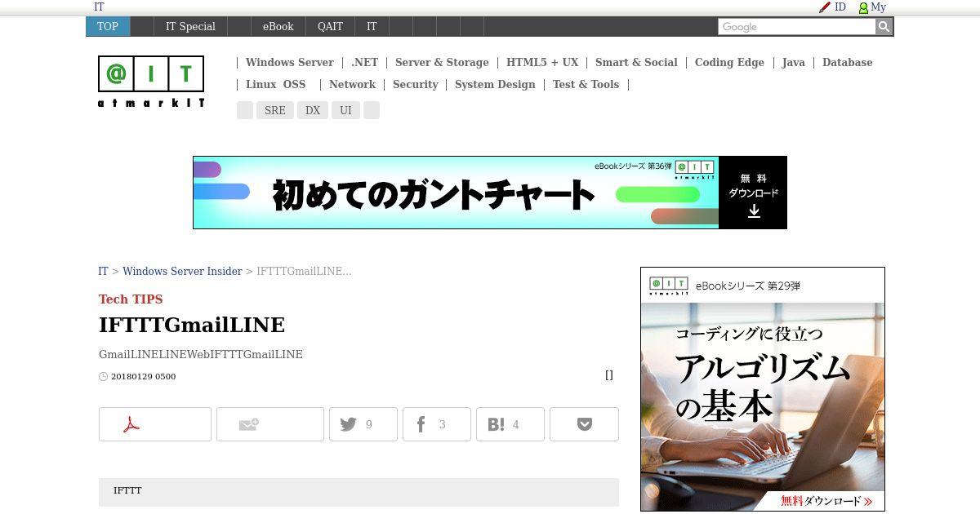
Task: Select the TOP tab
Action: [108, 26]
